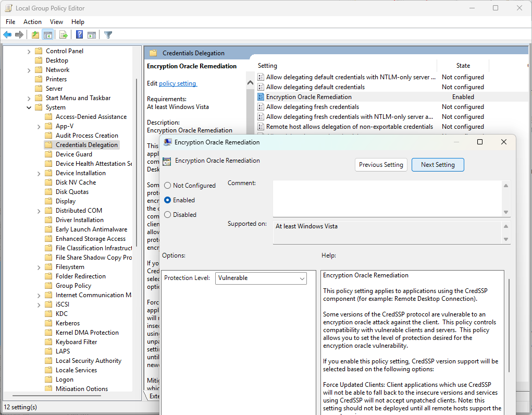Click the tree pane horizontal scrollbar

tap(57, 396)
